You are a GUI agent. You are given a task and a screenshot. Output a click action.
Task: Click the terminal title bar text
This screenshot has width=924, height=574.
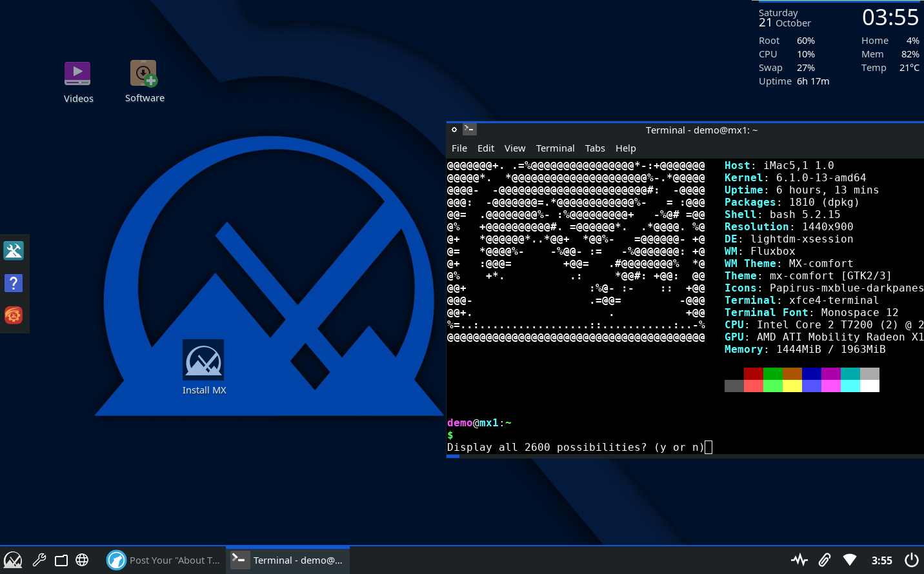(701, 130)
